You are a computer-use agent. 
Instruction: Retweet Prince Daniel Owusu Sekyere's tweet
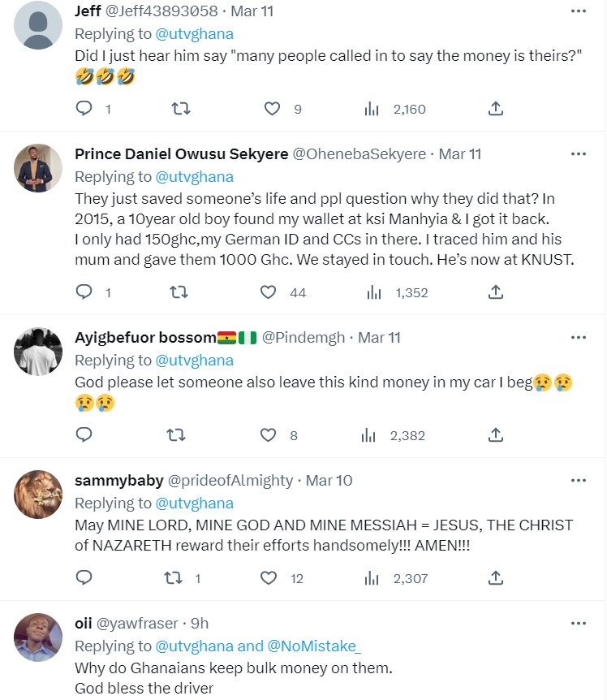pos(177,292)
